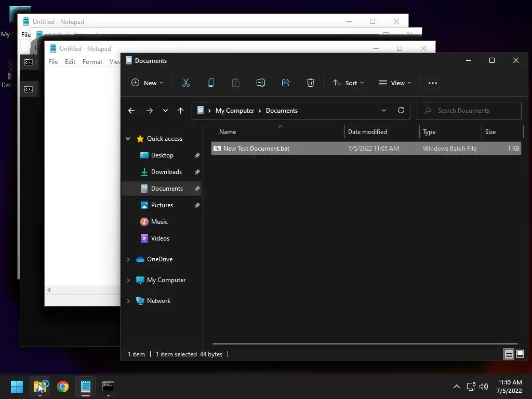Viewport: 532px width, 399px height.
Task: Expand the OneDrive tree node
Action: [128, 259]
